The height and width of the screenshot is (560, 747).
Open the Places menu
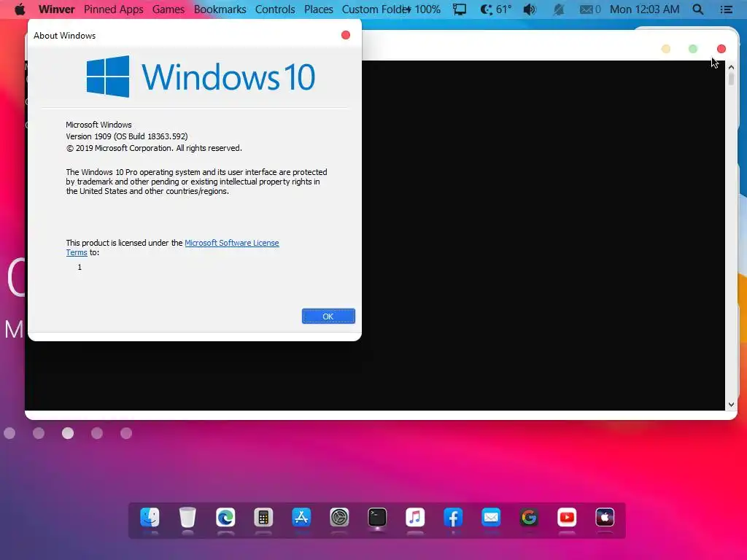click(x=318, y=9)
